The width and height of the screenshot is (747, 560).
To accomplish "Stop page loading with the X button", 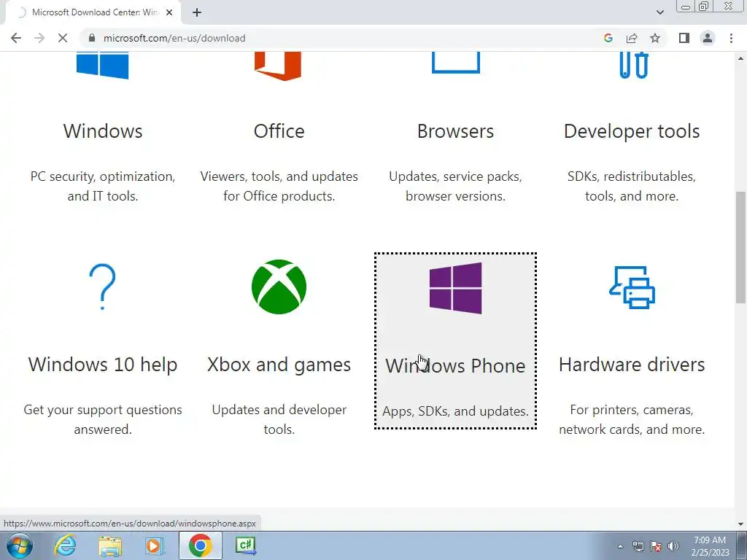I will click(x=63, y=38).
